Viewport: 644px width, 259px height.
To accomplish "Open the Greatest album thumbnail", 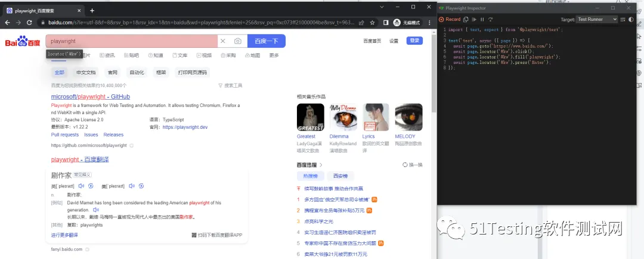I will (x=311, y=117).
